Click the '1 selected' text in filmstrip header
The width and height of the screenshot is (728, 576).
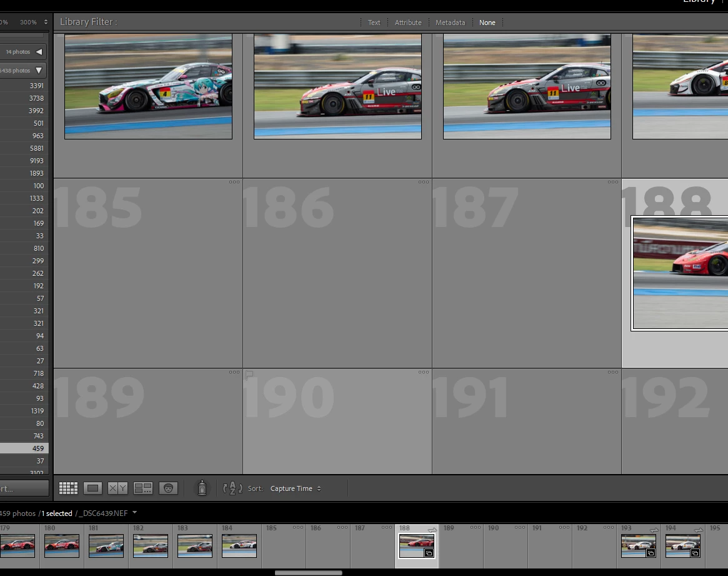[57, 513]
